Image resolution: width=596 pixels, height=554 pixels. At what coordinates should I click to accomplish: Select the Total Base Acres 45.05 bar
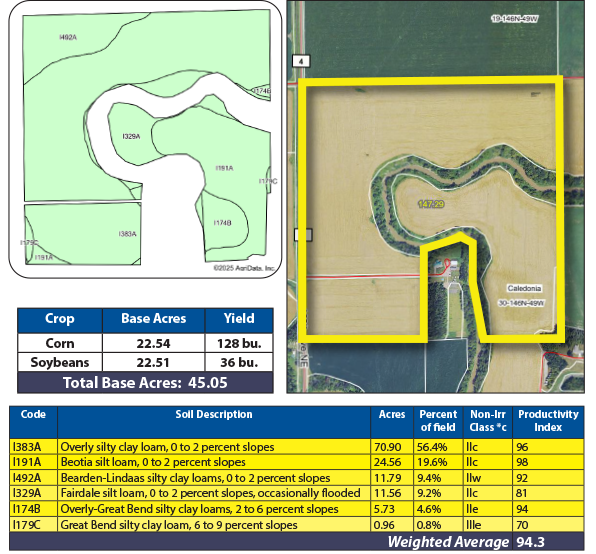pyautogui.click(x=145, y=383)
